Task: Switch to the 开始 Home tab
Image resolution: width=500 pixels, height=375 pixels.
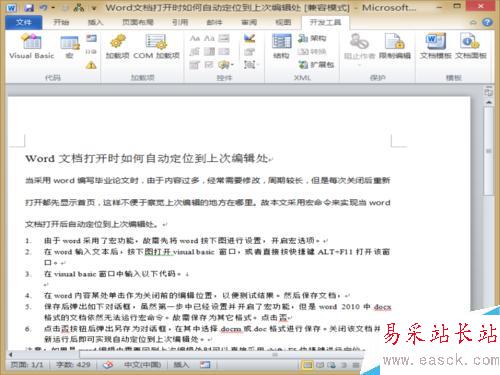Action: (x=61, y=22)
